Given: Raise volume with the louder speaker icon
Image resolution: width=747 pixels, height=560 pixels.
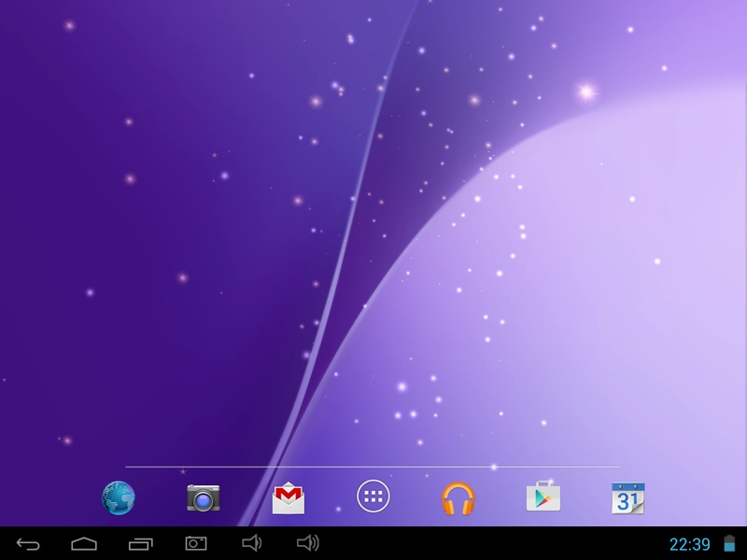Looking at the screenshot, I should (308, 543).
